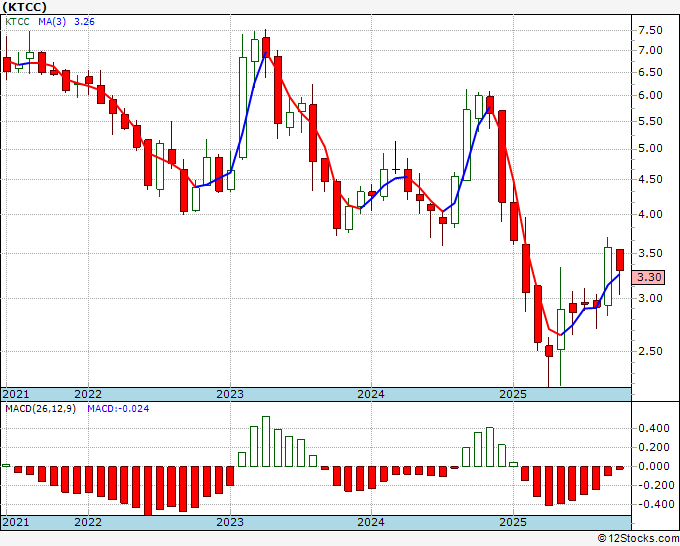Click the 3.30 current price tag
The width and height of the screenshot is (680, 546).
coord(649,277)
